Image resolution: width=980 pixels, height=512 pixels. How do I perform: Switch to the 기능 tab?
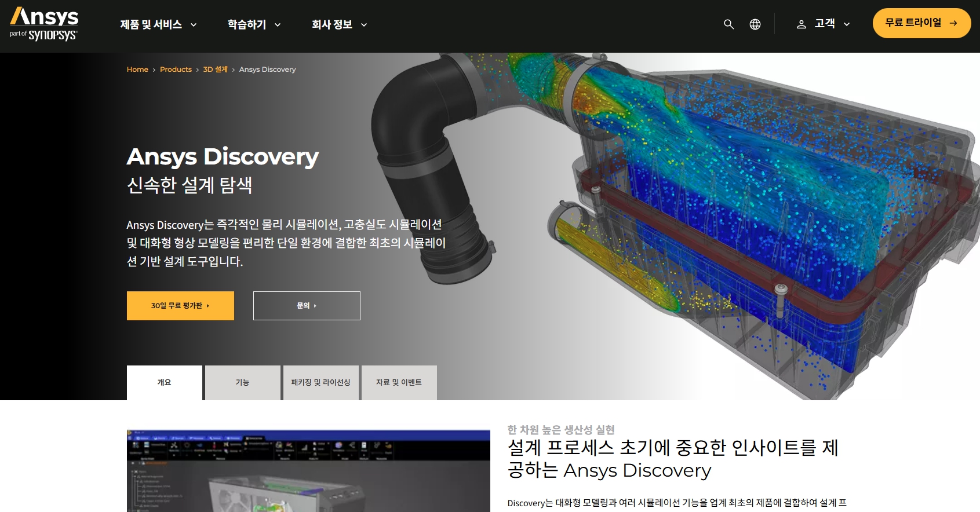(x=243, y=383)
